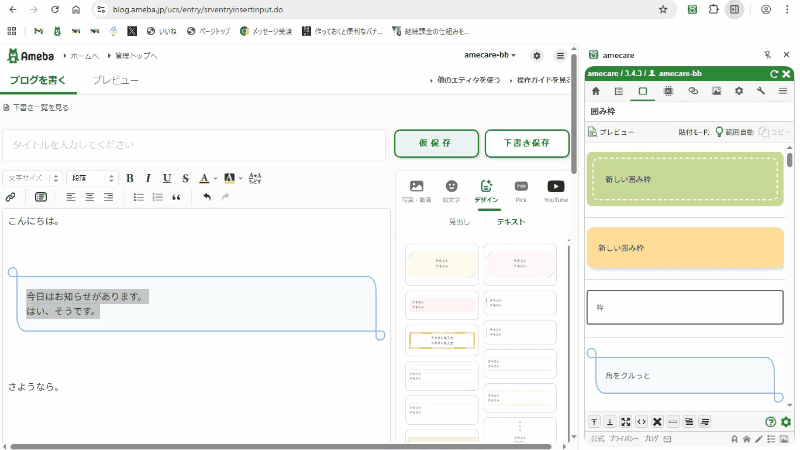Select the yellow 新しい囲み枠 frame swatch
800x450 pixels.
(x=684, y=247)
